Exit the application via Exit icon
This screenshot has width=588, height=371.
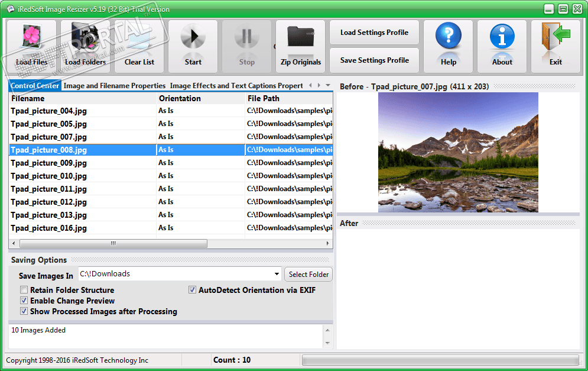555,46
